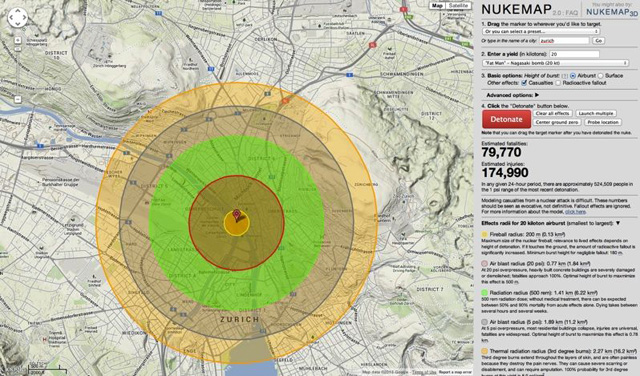The image size is (640, 376).
Task: Click the city name input field
Action: [564, 41]
